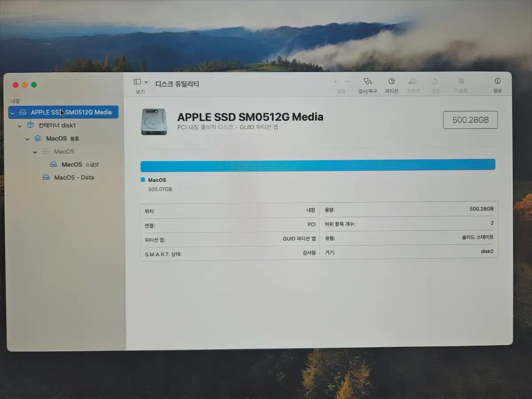Screen dimensions: 532x399
Task: Maximize the Disk Utility window with green button
Action: 34,85
